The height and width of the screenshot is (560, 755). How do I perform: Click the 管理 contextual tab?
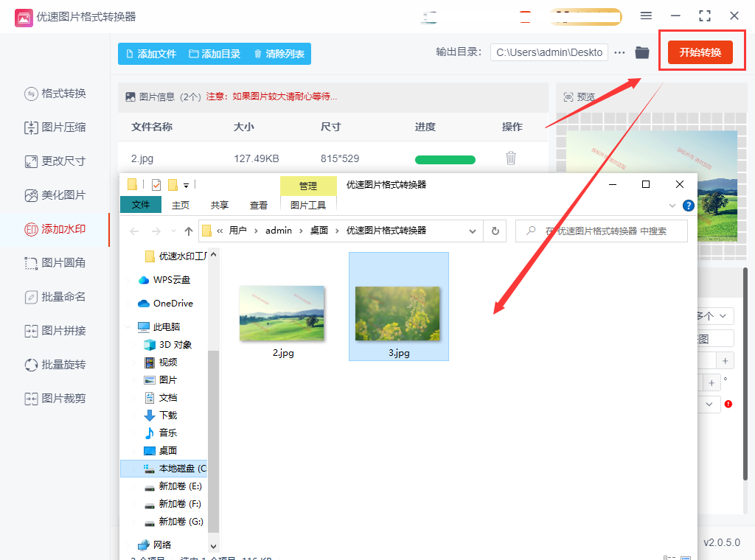pyautogui.click(x=308, y=186)
